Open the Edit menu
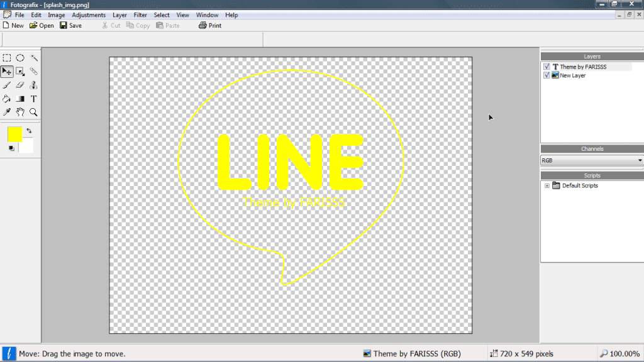Screen dimensions: 644x362 (36, 15)
